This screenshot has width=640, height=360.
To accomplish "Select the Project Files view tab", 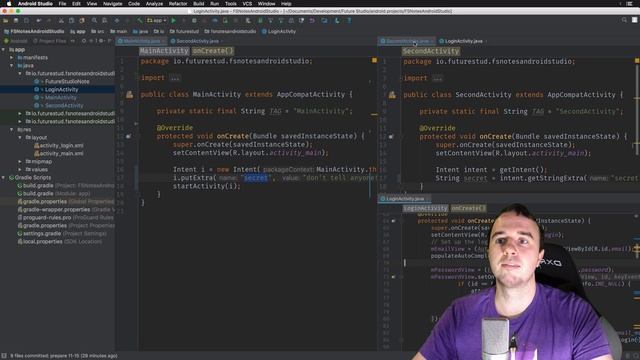I will (49, 41).
